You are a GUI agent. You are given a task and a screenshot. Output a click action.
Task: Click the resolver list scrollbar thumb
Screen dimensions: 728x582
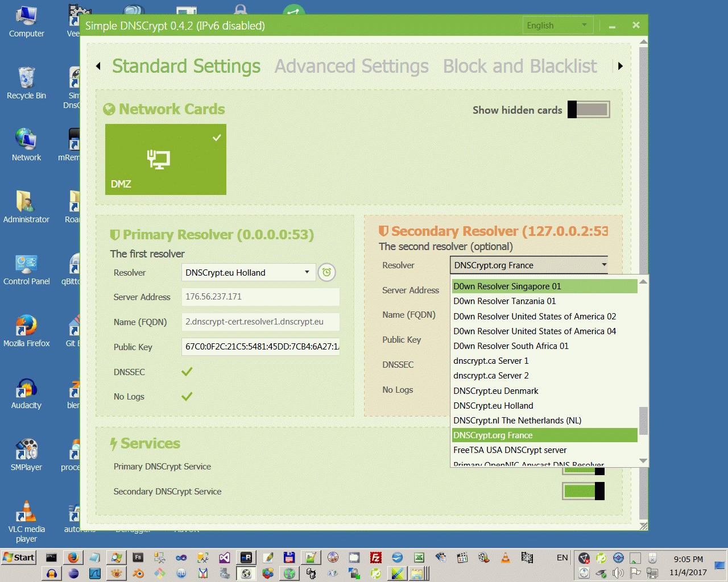tap(643, 421)
